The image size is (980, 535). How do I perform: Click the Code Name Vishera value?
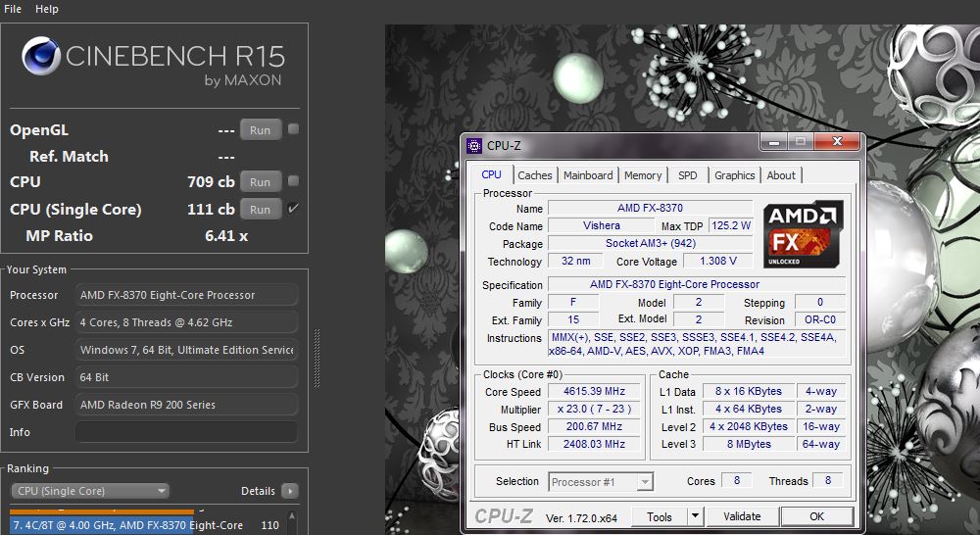[x=602, y=225]
